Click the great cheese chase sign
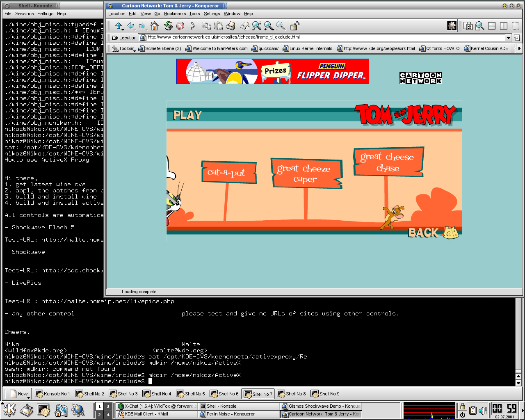Viewport: 525px width, 420px height. coord(388,162)
